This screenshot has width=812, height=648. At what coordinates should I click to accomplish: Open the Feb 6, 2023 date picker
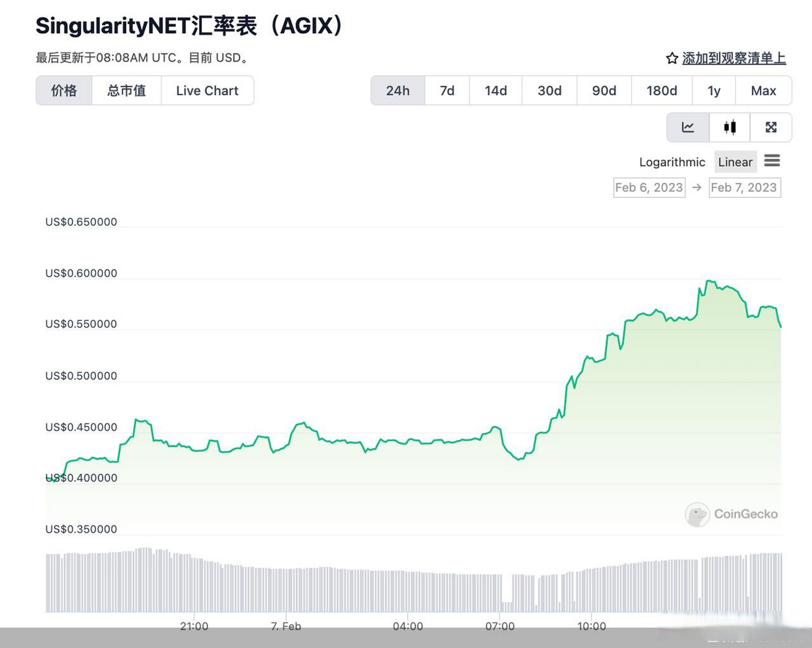point(649,187)
